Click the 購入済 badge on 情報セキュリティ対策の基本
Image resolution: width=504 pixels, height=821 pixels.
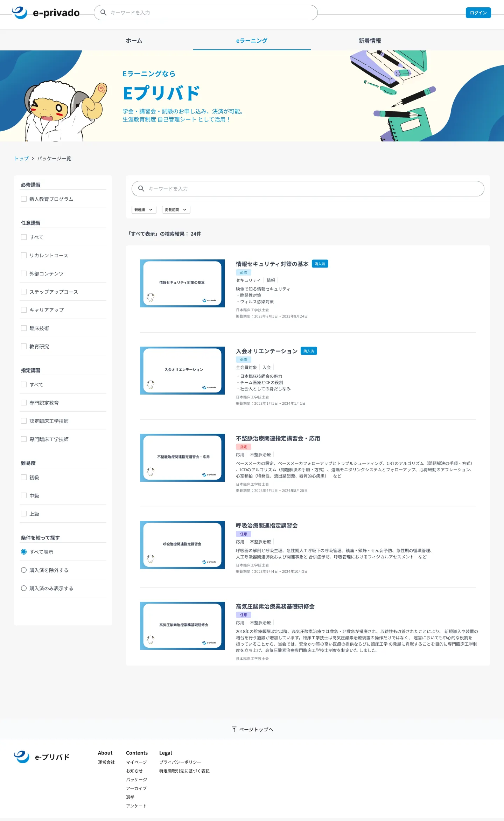click(x=320, y=264)
